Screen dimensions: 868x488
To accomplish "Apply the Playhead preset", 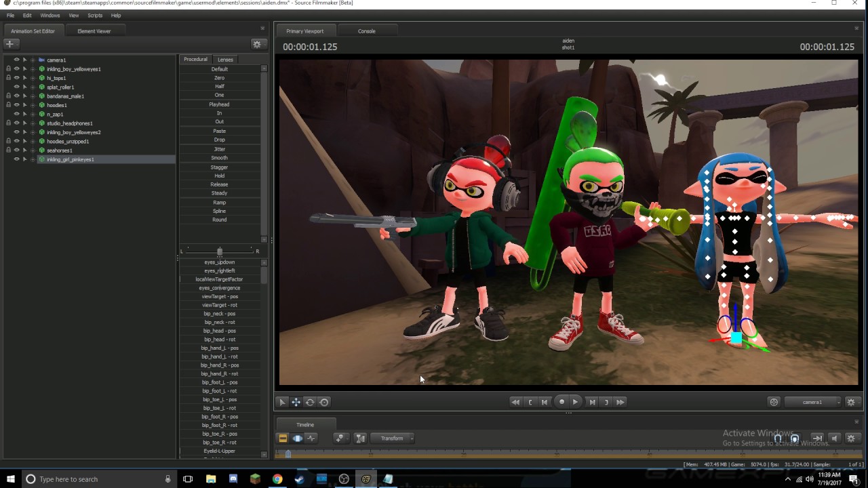I will [220, 104].
